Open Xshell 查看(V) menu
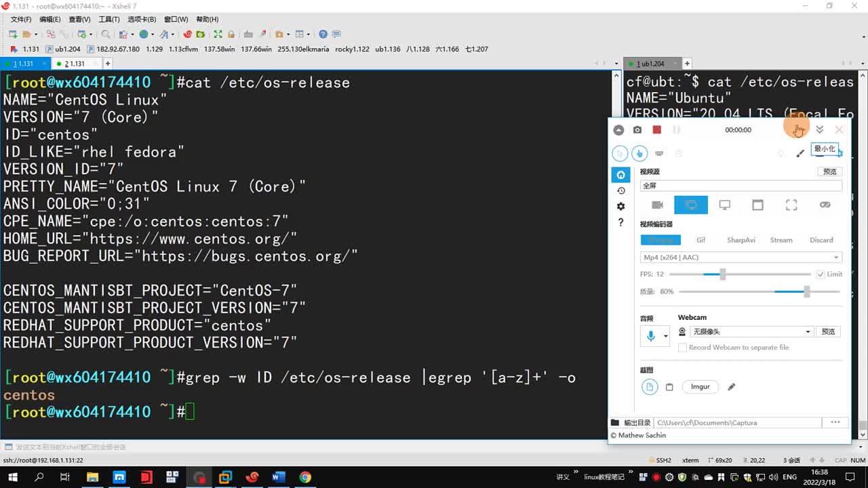This screenshot has width=868, height=488. (79, 20)
